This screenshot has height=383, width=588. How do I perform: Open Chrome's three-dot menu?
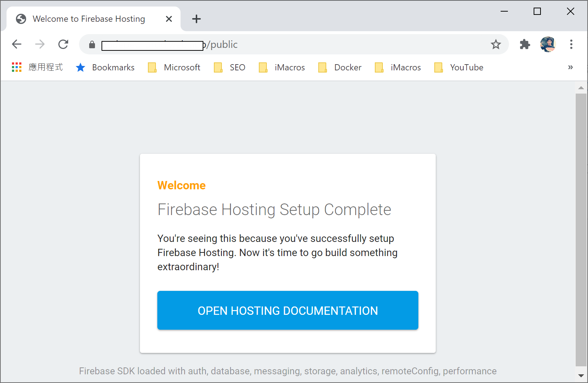pos(571,44)
